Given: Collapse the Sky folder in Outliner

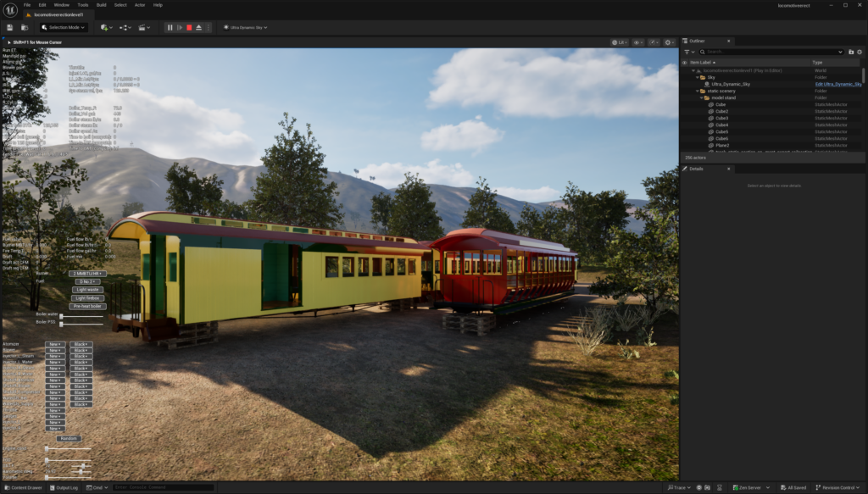Looking at the screenshot, I should pos(697,77).
